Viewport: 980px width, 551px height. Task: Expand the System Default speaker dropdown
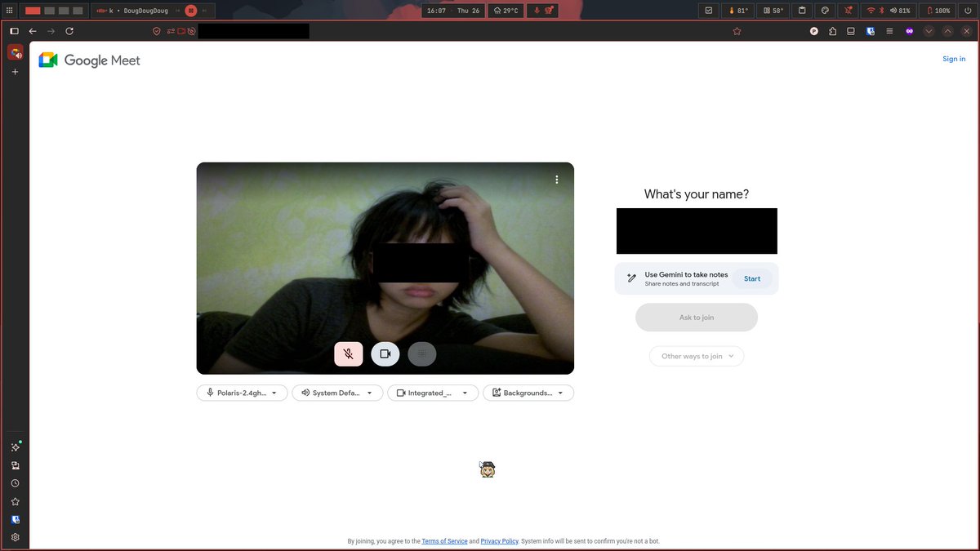[x=337, y=393]
